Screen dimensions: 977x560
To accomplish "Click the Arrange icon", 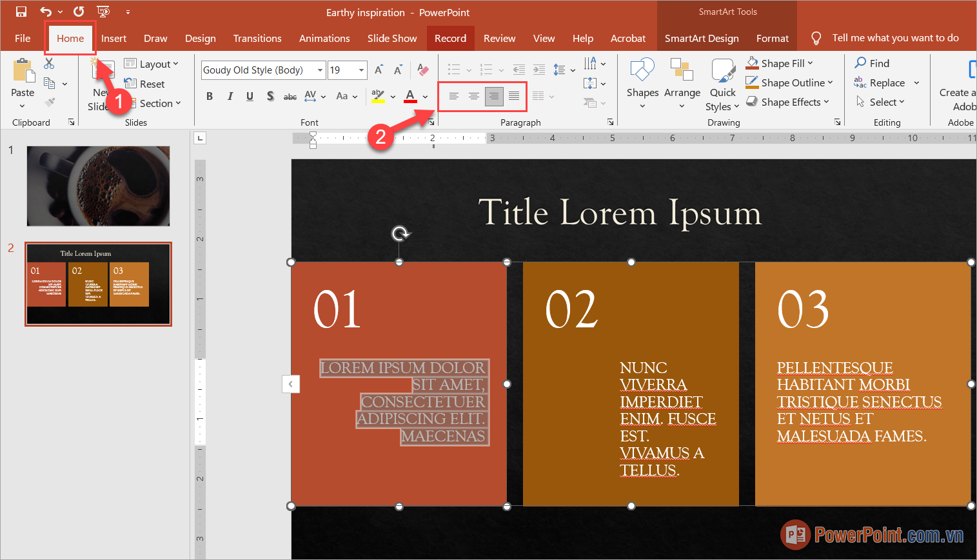I will coord(682,70).
